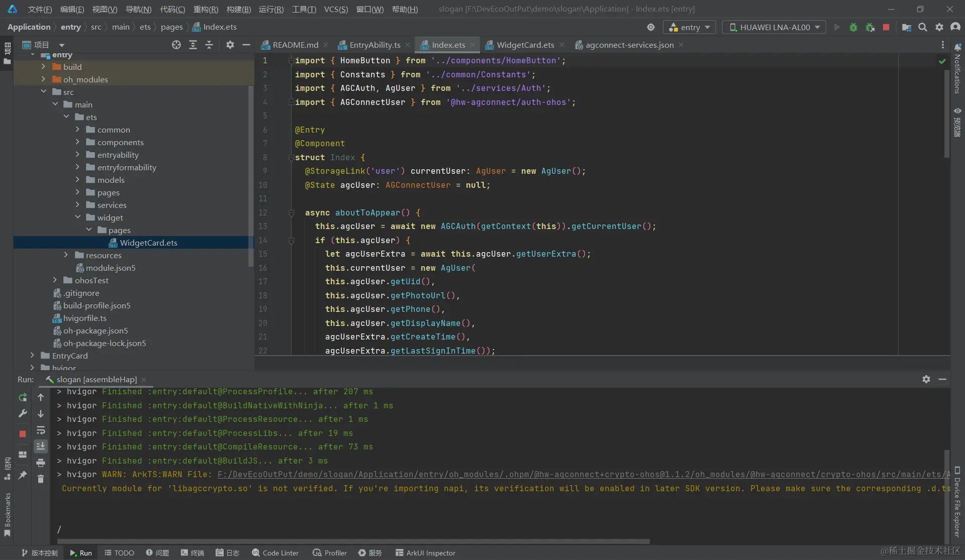Image resolution: width=965 pixels, height=560 pixels.
Task: Select module.json5 in project tree
Action: [110, 268]
